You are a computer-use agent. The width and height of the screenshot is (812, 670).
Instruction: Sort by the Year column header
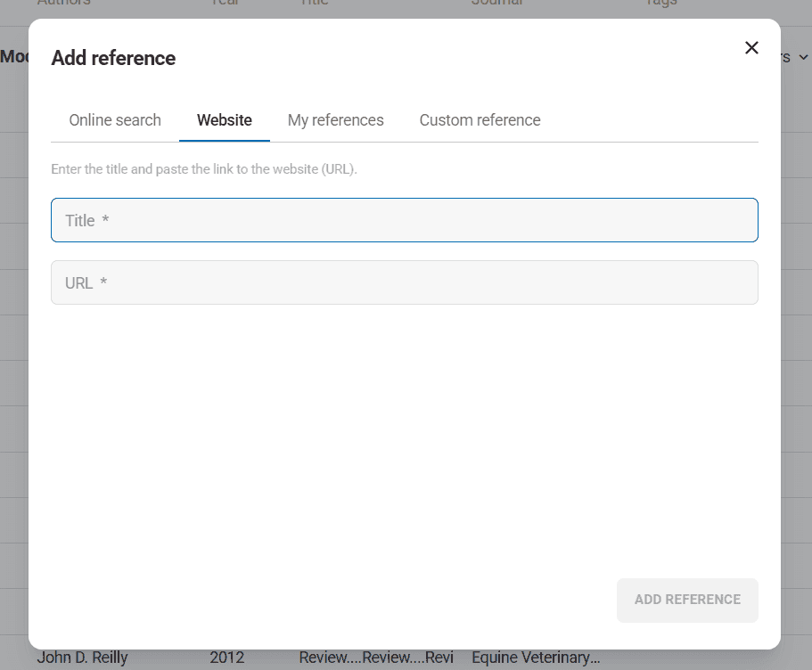(225, 4)
